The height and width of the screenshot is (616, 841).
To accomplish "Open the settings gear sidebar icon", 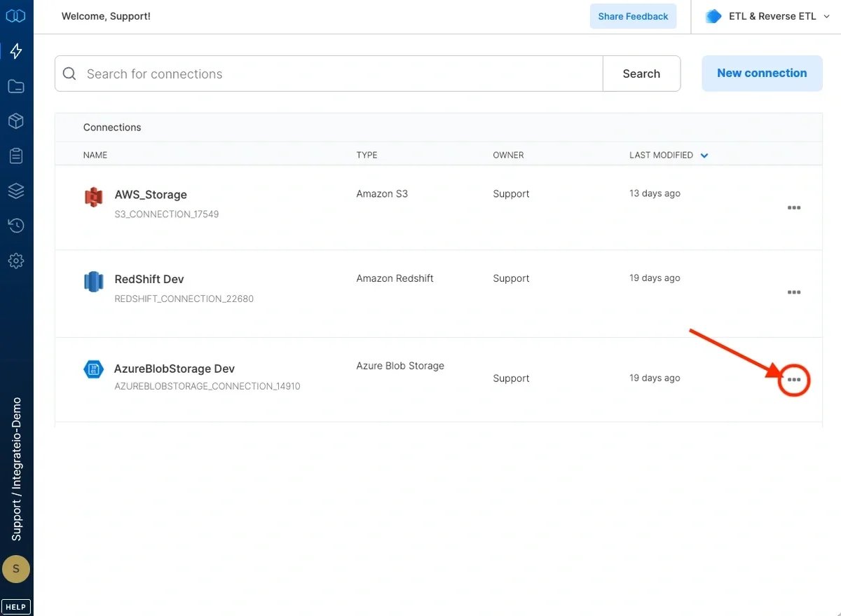I will click(x=16, y=261).
